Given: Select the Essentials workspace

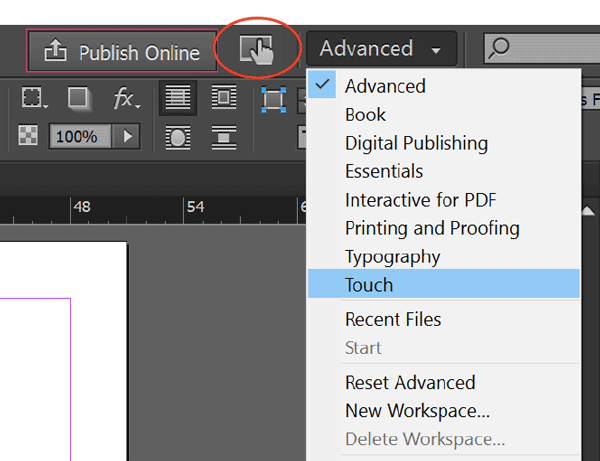Looking at the screenshot, I should click(x=444, y=171).
